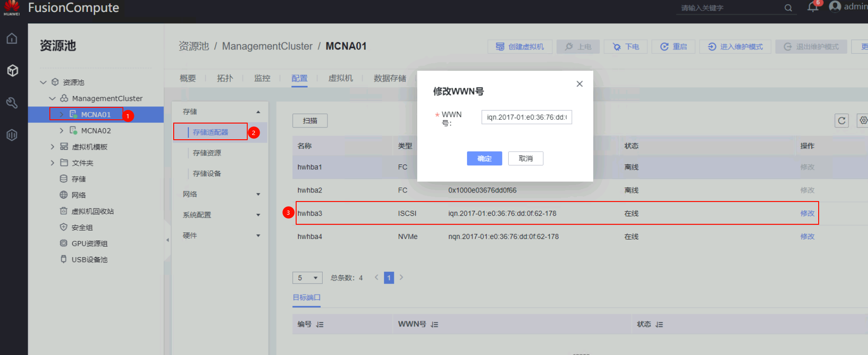Viewport: 868px width, 355px height.
Task: Click the tools wrench sidebar icon
Action: coord(12,103)
